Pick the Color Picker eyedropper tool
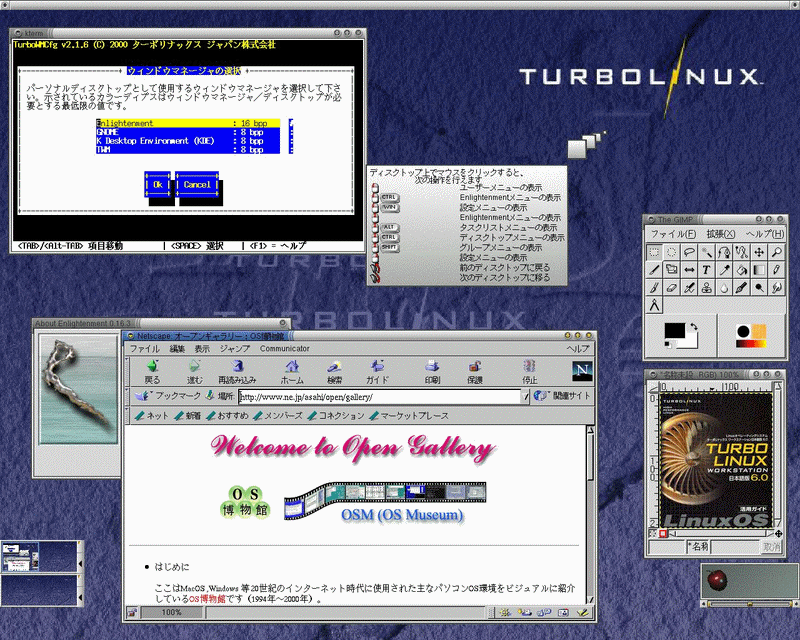The height and width of the screenshot is (640, 800). [x=724, y=270]
